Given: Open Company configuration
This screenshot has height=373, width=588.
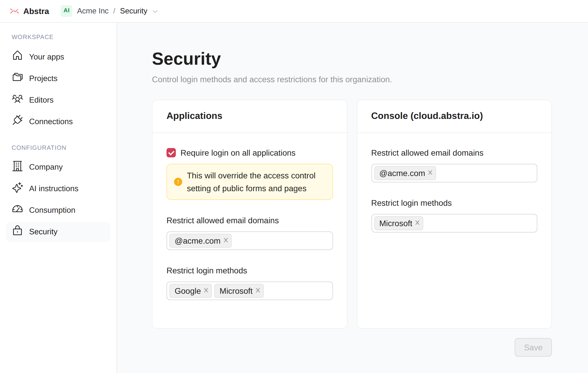Looking at the screenshot, I should pyautogui.click(x=58, y=167).
